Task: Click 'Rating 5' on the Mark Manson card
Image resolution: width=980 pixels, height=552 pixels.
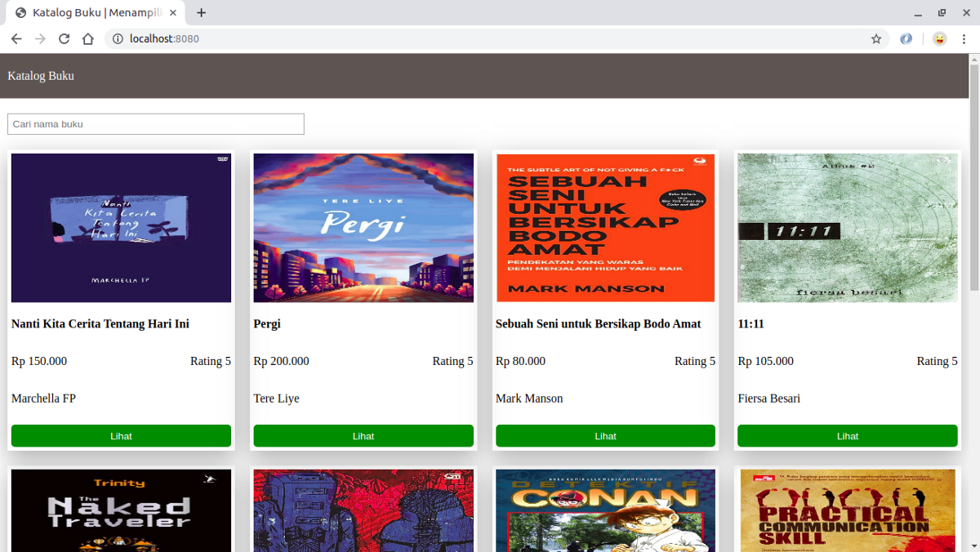Action: (695, 361)
